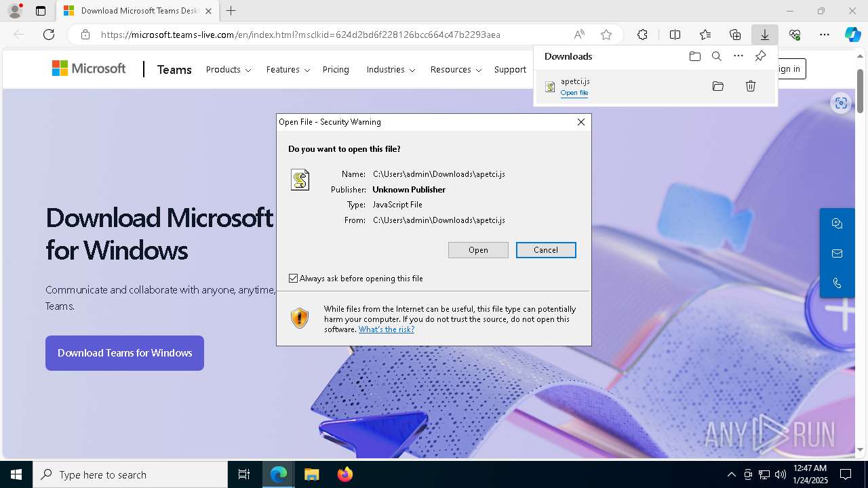Search downloads magnifier icon
This screenshot has width=868, height=488.
(x=716, y=56)
